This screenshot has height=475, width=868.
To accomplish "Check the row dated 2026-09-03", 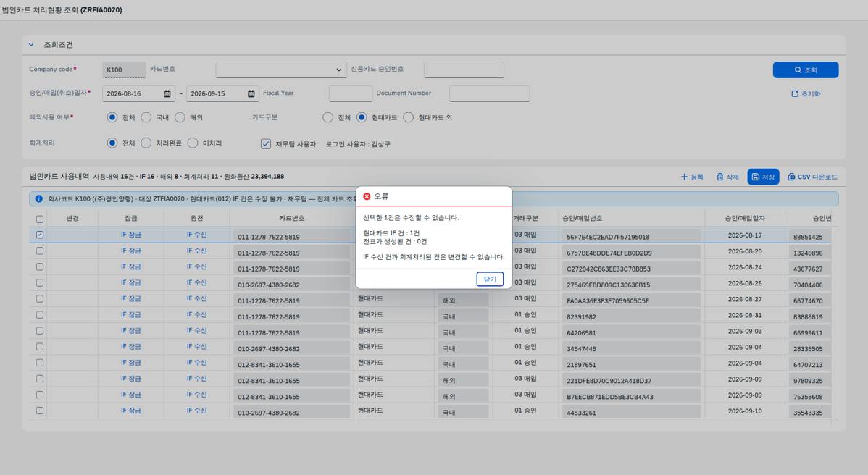I will point(40,331).
